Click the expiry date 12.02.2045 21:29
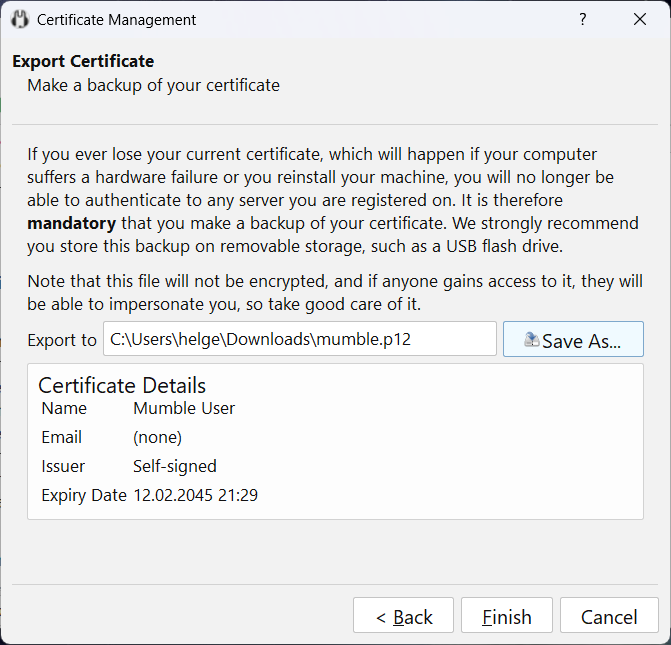The width and height of the screenshot is (671, 645). click(195, 495)
